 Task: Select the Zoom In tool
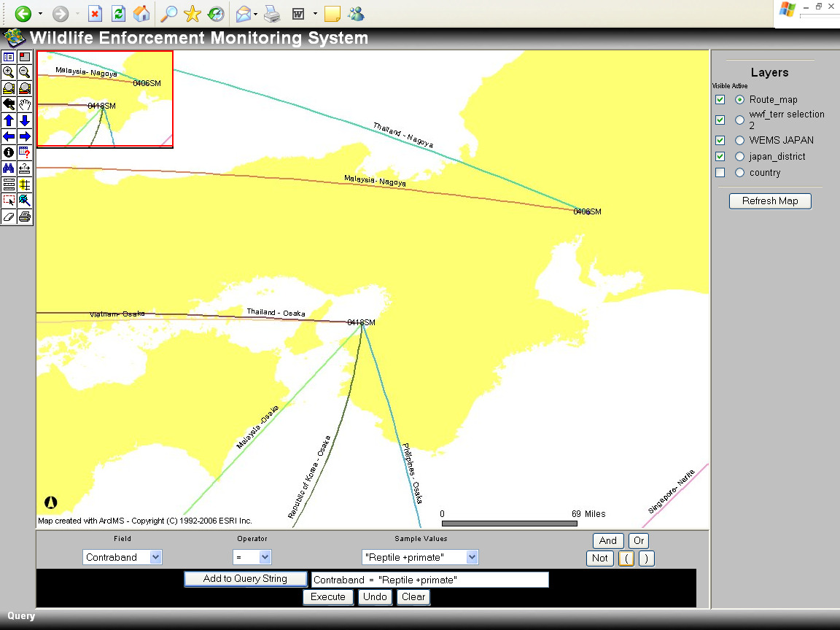9,72
